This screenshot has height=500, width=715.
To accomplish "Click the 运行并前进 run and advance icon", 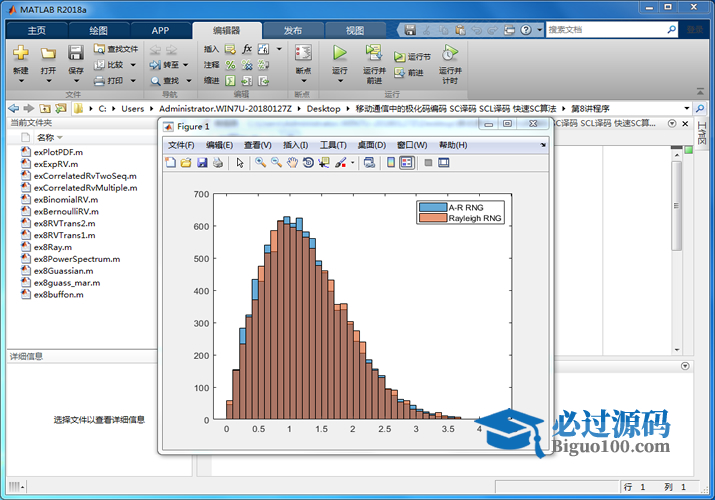I will click(x=374, y=52).
